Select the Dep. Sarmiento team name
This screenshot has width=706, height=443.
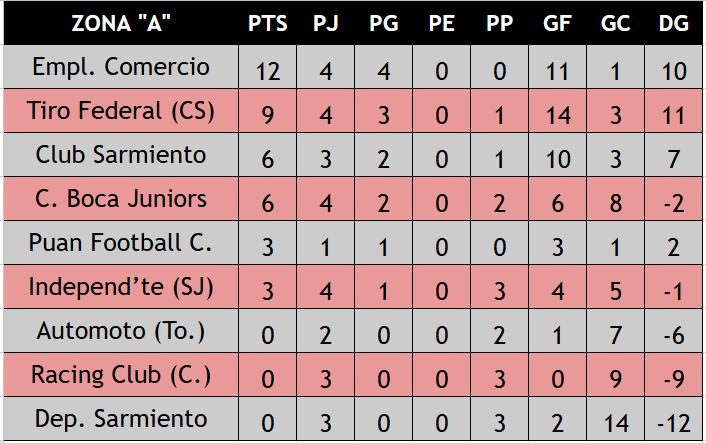coord(121,419)
